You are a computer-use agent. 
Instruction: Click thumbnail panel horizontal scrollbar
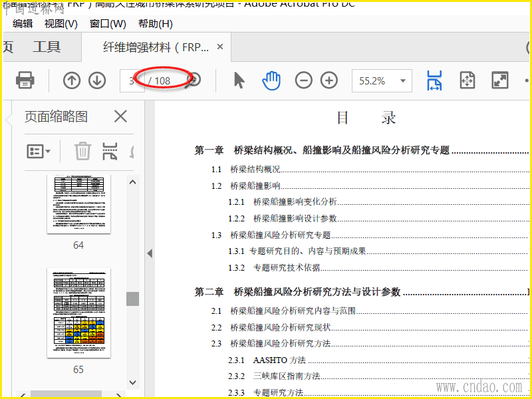coord(66,394)
